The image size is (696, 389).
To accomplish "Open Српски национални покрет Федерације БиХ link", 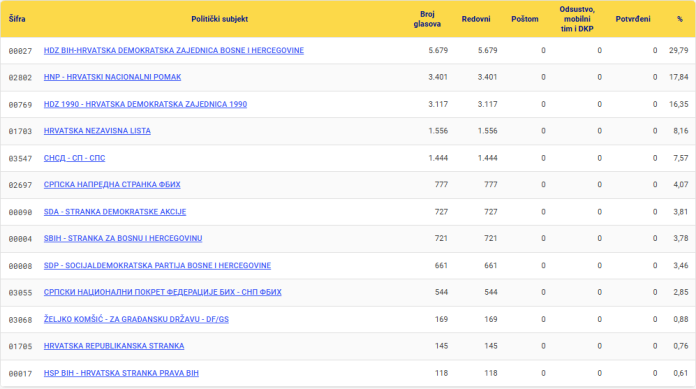I will click(x=162, y=292).
